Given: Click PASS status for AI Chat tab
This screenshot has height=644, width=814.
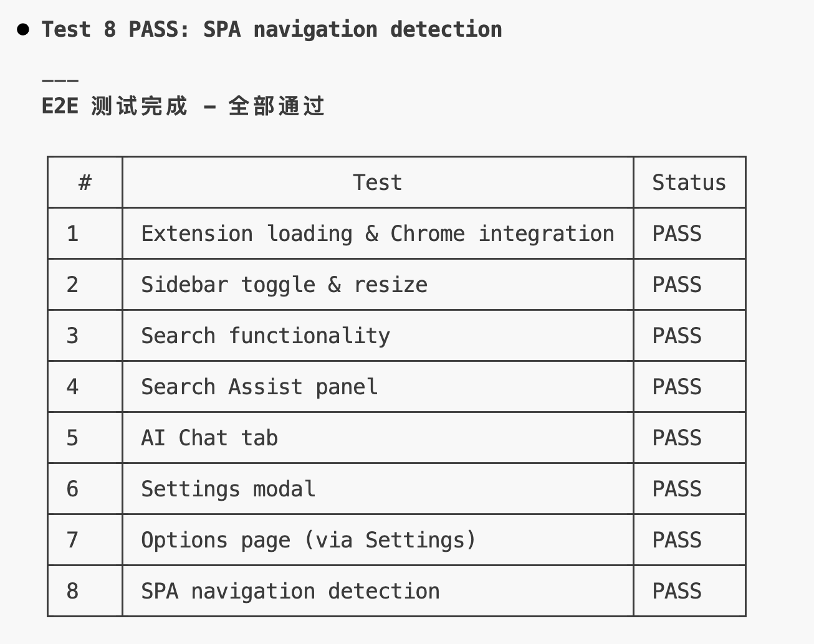Looking at the screenshot, I should 677,438.
